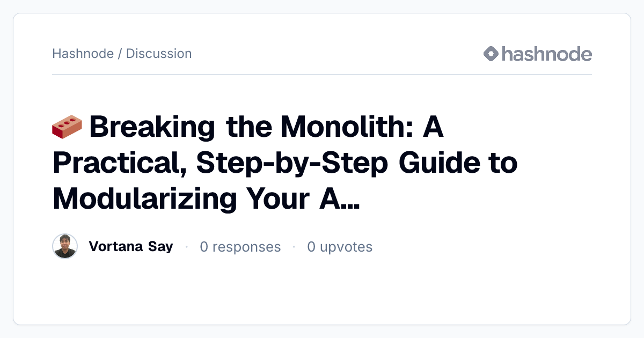Click the blank card area below the author

(322, 292)
